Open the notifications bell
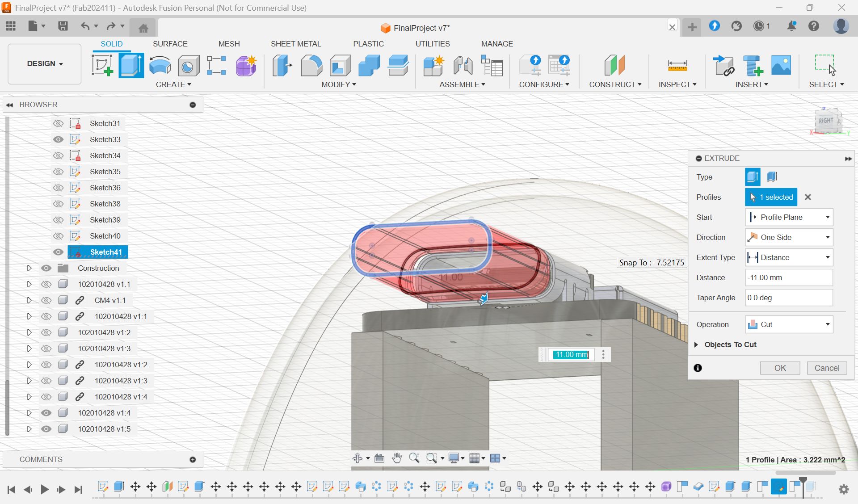This screenshot has width=858, height=504. tap(791, 26)
